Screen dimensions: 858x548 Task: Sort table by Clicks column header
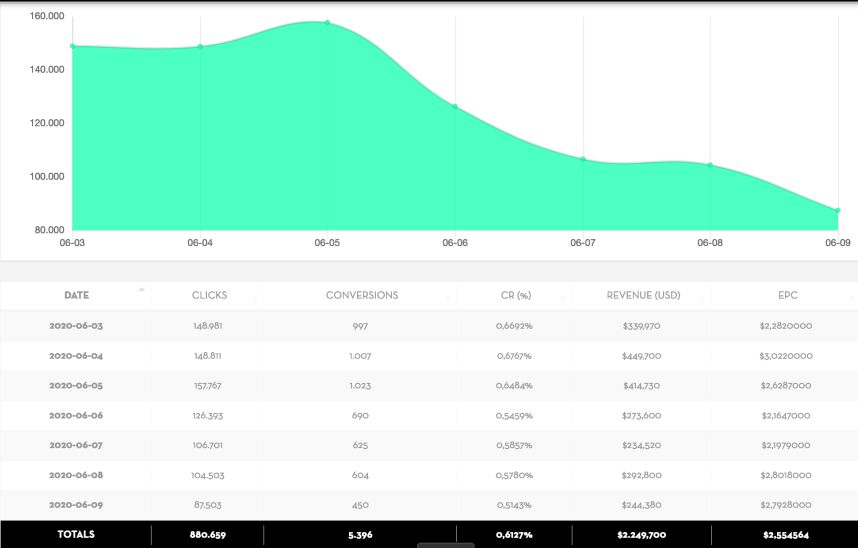[209, 296]
